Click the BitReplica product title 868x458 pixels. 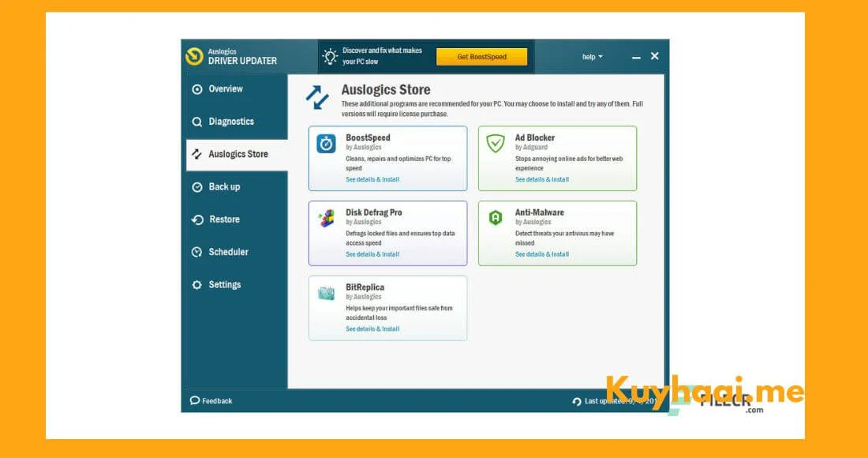[365, 287]
